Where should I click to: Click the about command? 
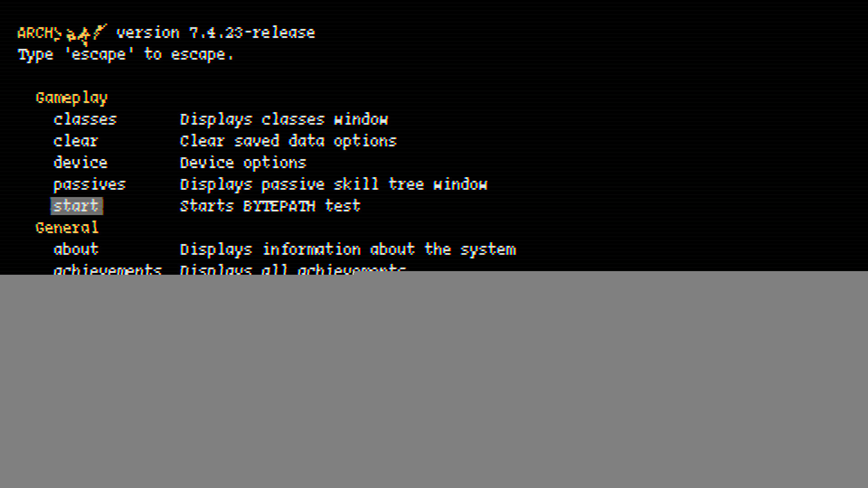click(76, 249)
